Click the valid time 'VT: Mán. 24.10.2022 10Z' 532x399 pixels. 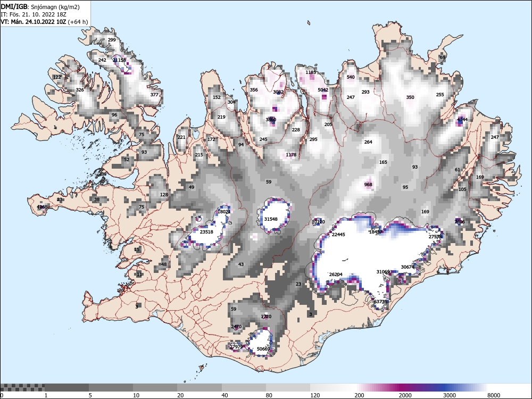tap(34, 22)
